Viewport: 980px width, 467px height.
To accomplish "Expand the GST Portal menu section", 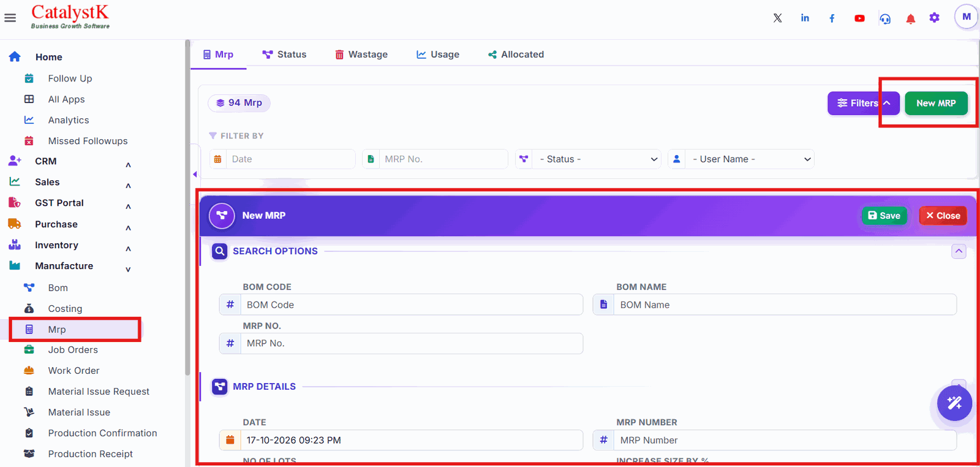I will click(x=128, y=206).
